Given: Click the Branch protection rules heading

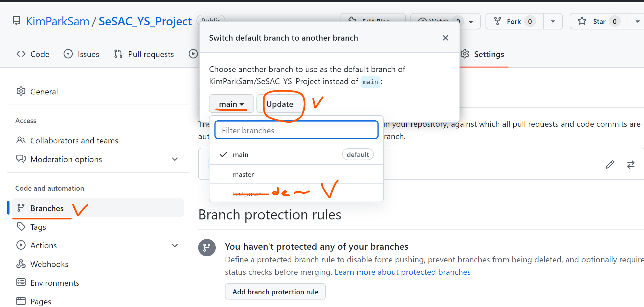Looking at the screenshot, I should 270,215.
